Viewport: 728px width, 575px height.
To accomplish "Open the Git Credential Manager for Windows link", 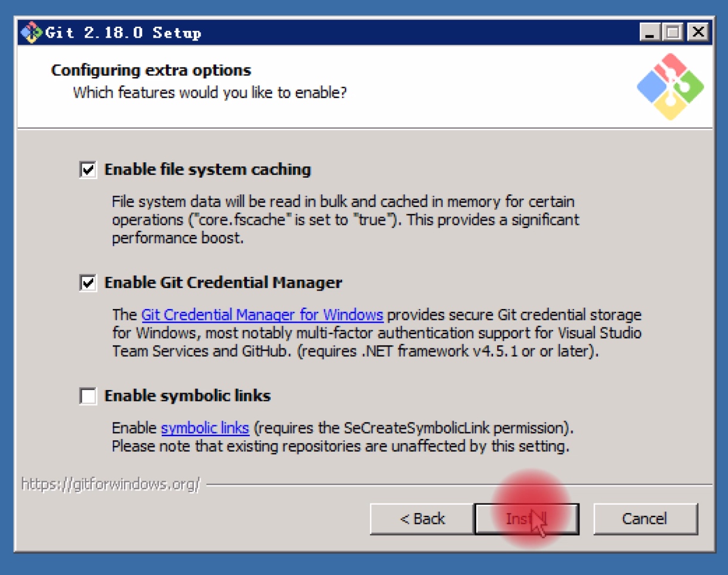I will point(262,314).
